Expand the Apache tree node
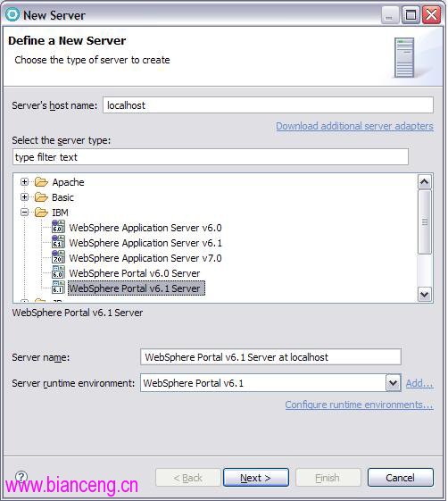This screenshot has height=501, width=448. (x=24, y=182)
